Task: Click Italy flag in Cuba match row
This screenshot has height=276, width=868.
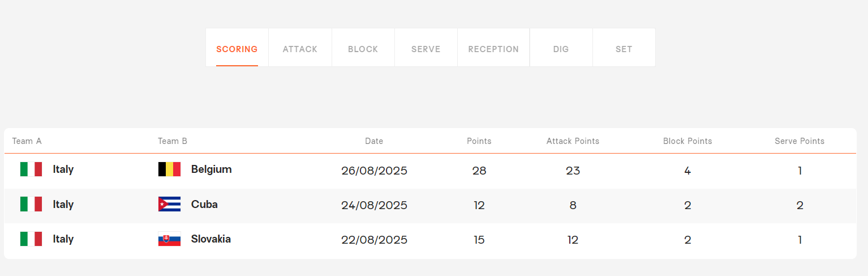Action: [31, 205]
